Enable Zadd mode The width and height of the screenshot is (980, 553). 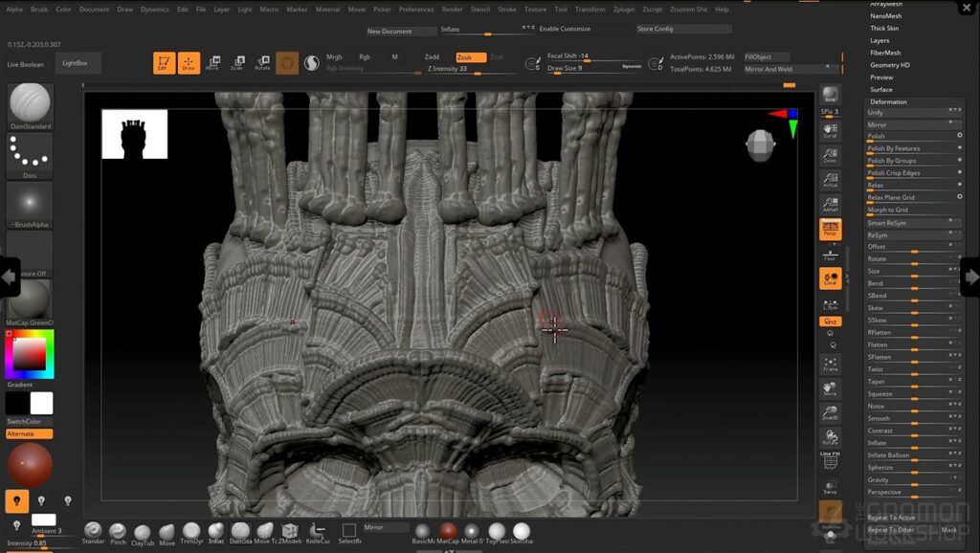pyautogui.click(x=432, y=56)
